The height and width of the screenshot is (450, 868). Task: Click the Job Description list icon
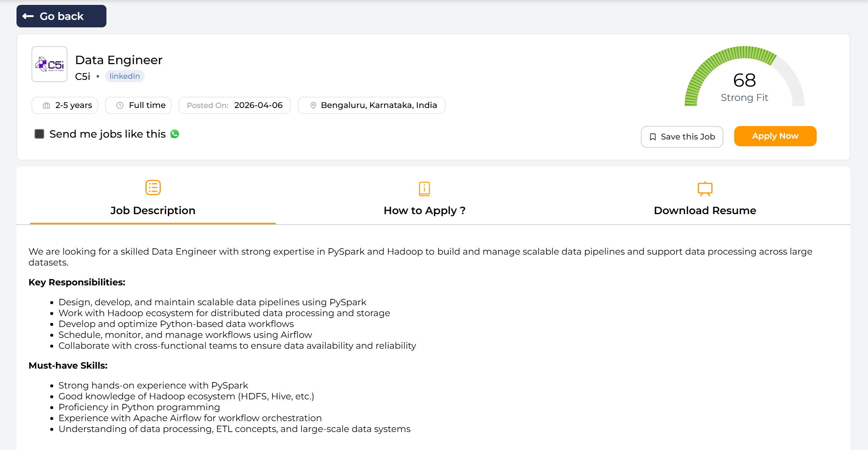(153, 187)
